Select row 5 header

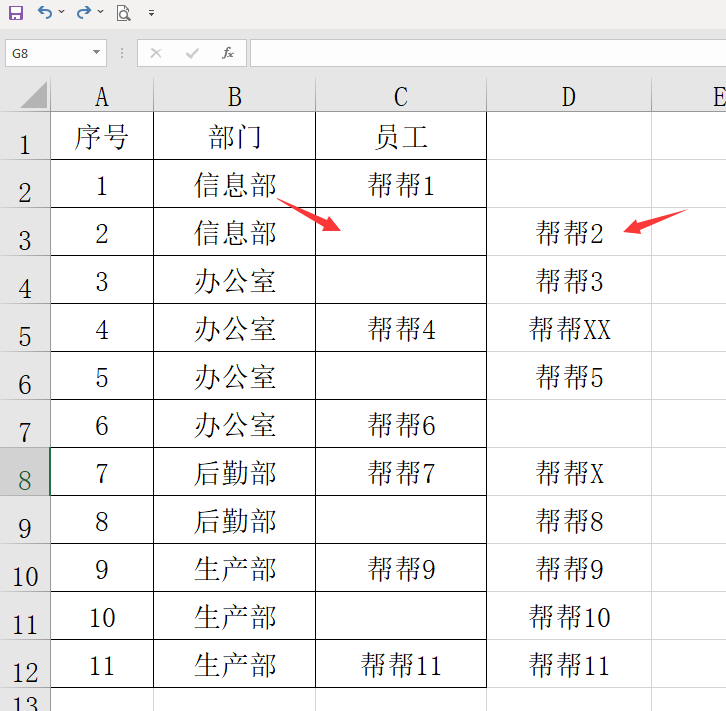pyautogui.click(x=25, y=328)
